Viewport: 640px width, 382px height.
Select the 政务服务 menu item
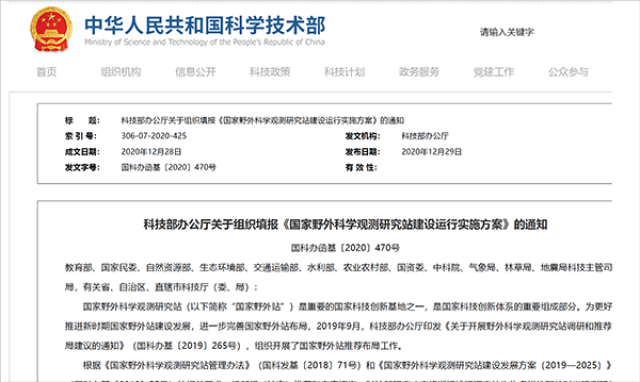click(x=419, y=72)
